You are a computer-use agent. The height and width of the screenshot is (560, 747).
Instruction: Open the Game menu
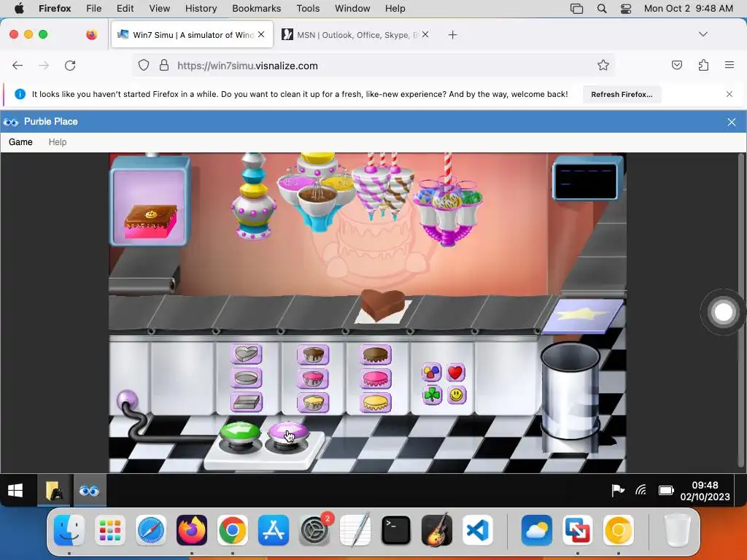coord(20,142)
